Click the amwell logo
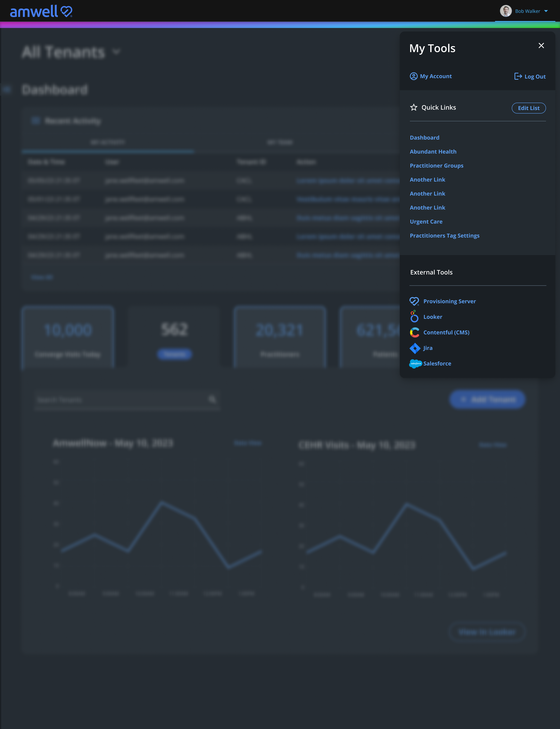 coord(41,11)
